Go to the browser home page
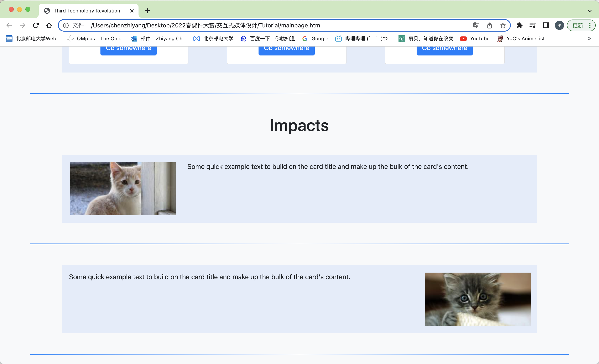Screen dimensions: 599x364 coord(49,25)
